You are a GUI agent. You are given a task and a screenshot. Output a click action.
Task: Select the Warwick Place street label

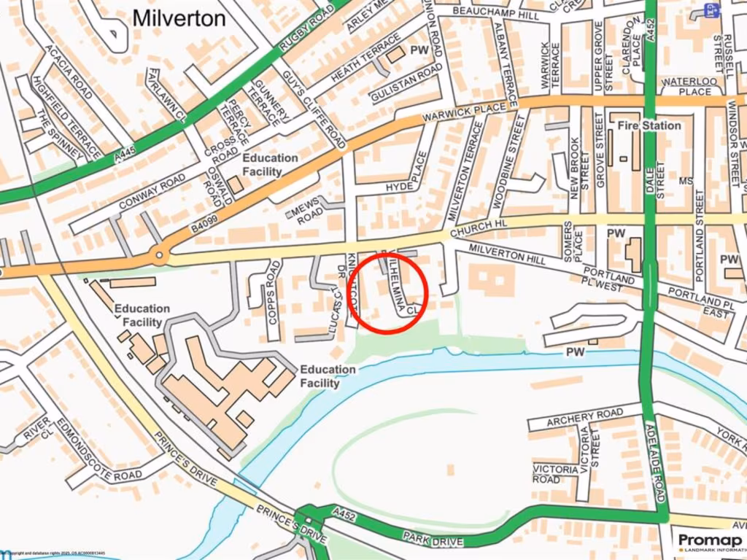click(465, 113)
